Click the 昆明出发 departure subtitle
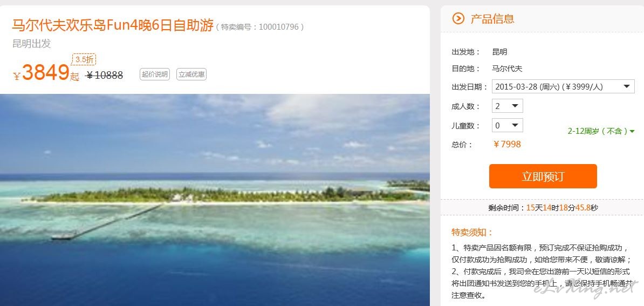 click(32, 44)
